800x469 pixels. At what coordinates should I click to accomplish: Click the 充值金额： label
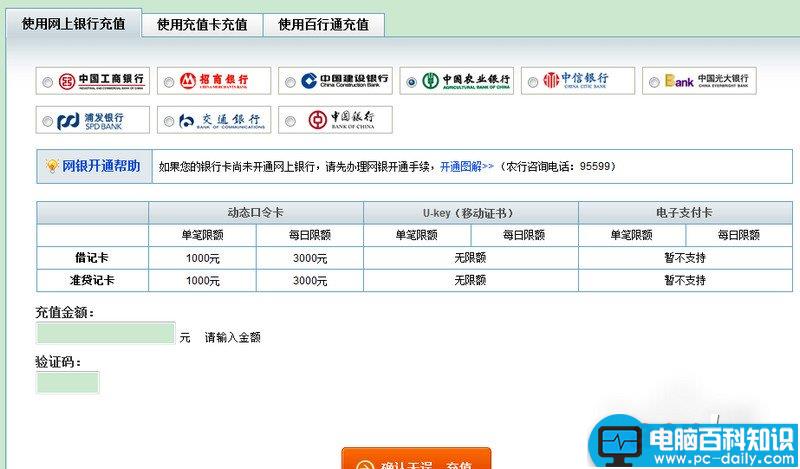(x=65, y=312)
